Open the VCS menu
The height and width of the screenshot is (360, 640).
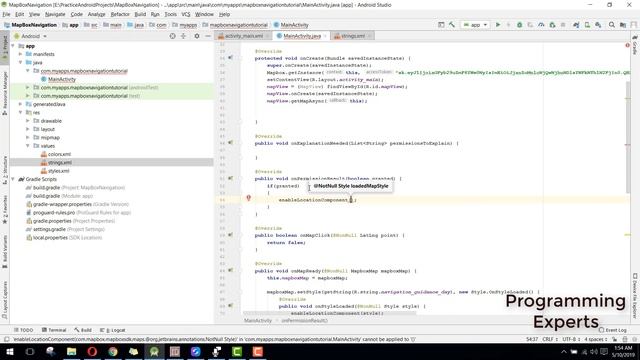point(186,14)
